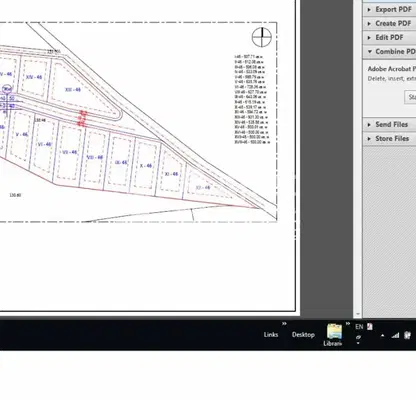Click the 'Delete, insert, extr…' description text
416x400 pixels.
coord(392,79)
